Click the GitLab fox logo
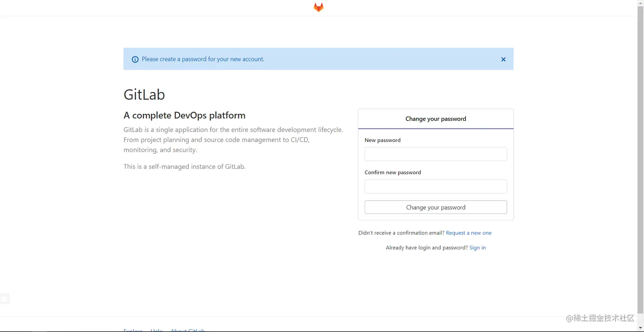This screenshot has height=332, width=644. point(319,7)
